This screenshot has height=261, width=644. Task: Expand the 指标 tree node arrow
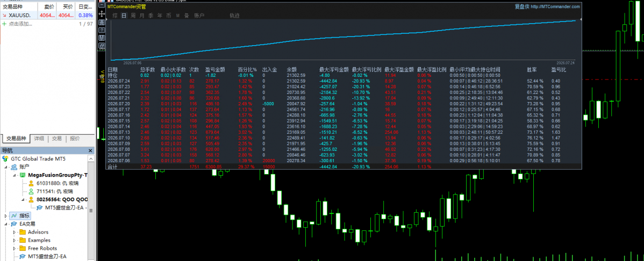click(x=6, y=215)
